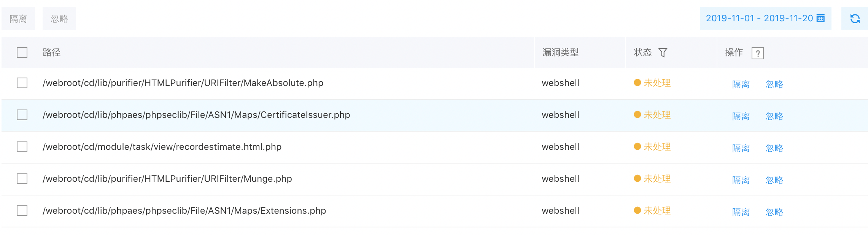Click the top 隔离 batch button
Image resolution: width=868 pixels, height=235 pixels.
[18, 18]
